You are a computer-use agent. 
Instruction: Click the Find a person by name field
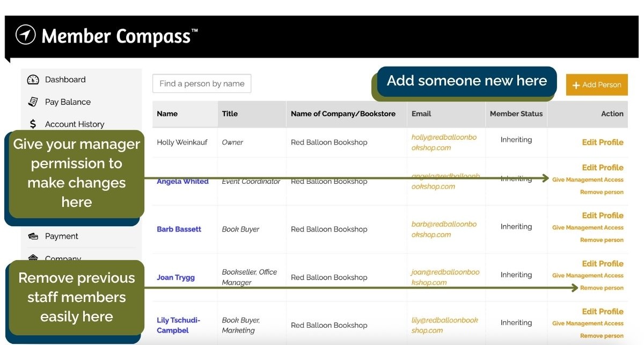tap(202, 84)
